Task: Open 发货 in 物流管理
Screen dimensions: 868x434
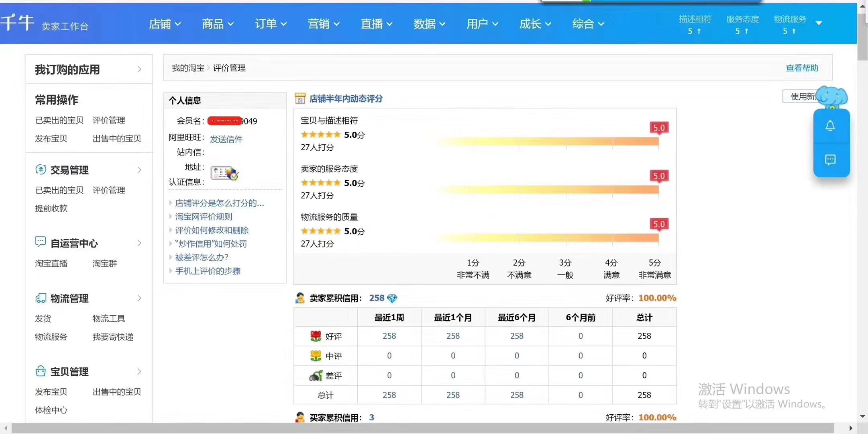Action: [x=43, y=318]
